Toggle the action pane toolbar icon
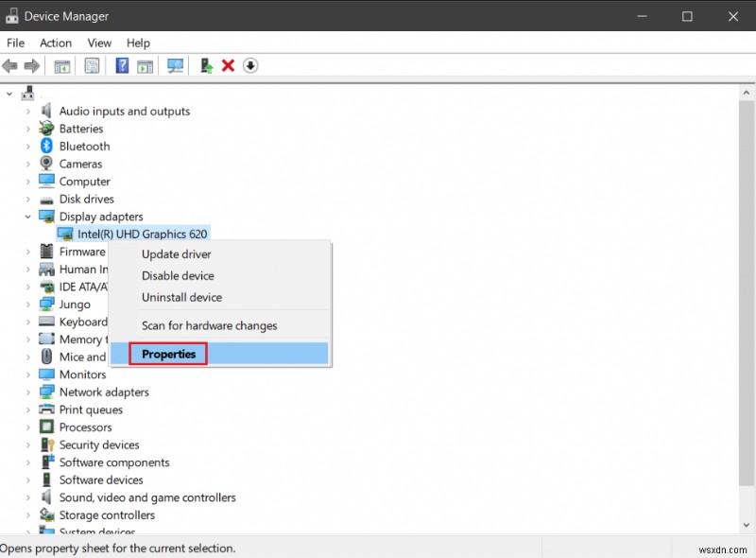The image size is (756, 558). (x=146, y=65)
